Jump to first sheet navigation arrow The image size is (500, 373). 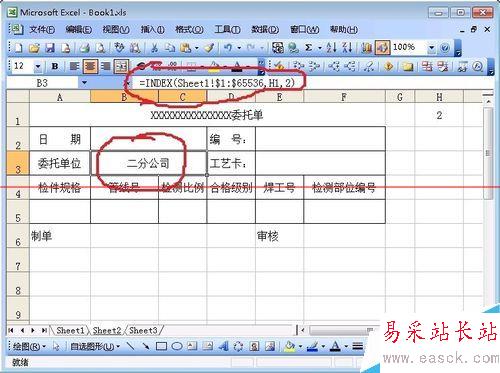(11, 330)
